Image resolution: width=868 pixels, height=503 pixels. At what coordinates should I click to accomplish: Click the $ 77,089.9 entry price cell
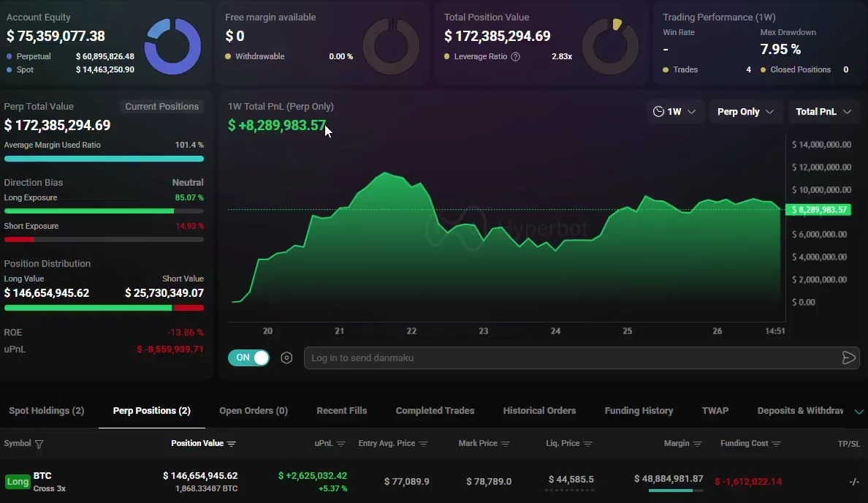click(x=407, y=481)
